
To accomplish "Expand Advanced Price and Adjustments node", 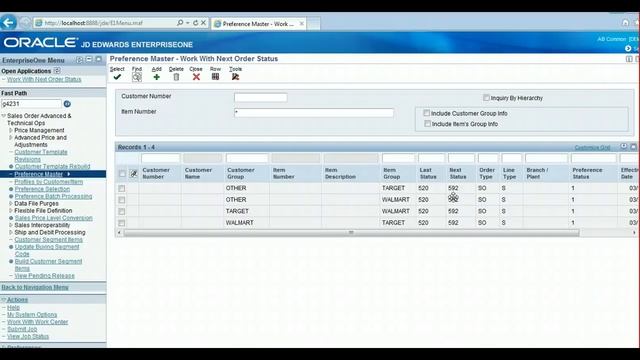I will pyautogui.click(x=11, y=138).
